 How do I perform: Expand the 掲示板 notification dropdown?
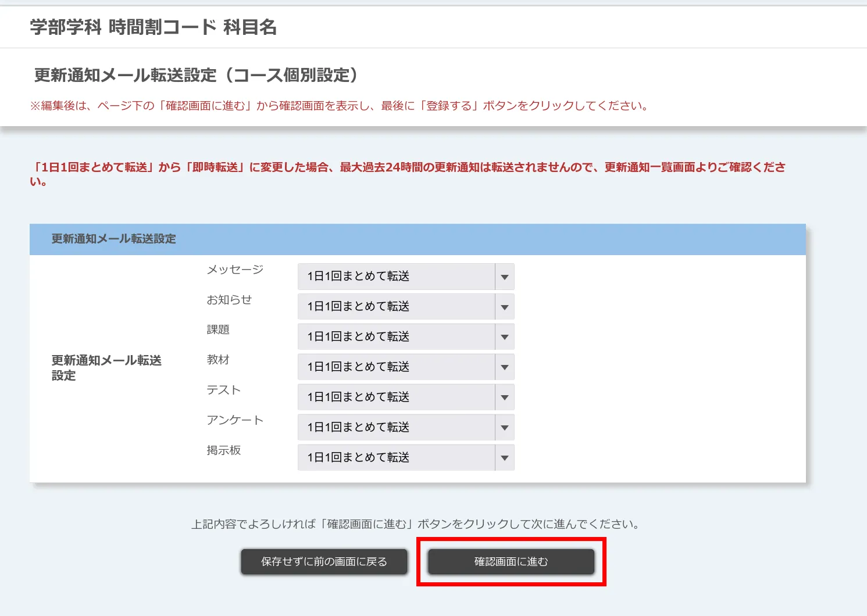pyautogui.click(x=405, y=457)
